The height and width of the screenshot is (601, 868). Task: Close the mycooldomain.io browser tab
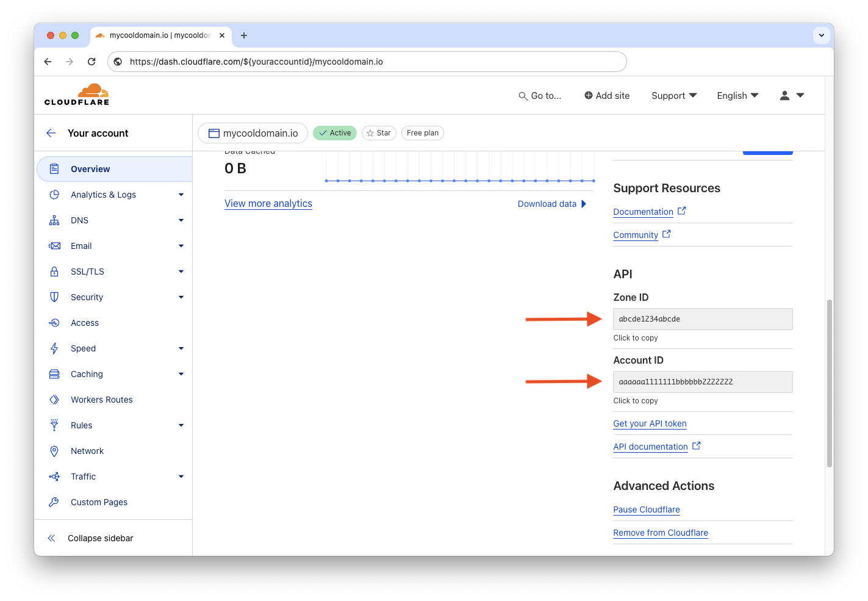click(x=222, y=35)
